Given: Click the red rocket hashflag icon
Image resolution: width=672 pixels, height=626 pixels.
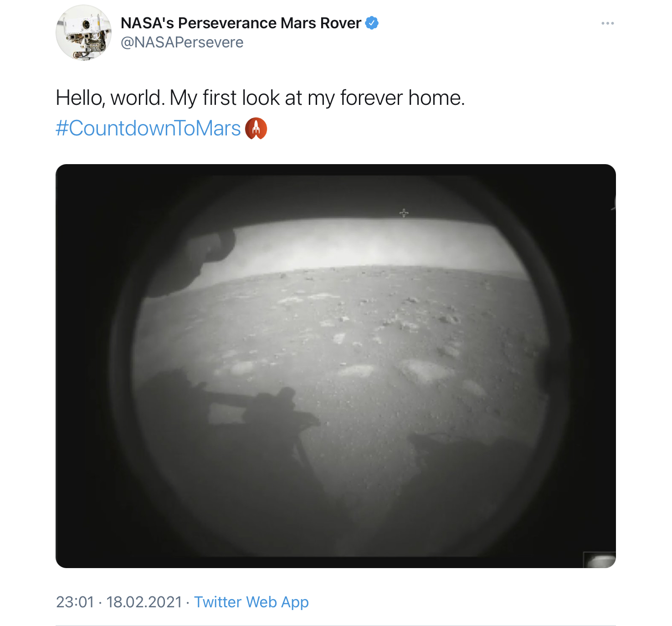Looking at the screenshot, I should pyautogui.click(x=256, y=129).
